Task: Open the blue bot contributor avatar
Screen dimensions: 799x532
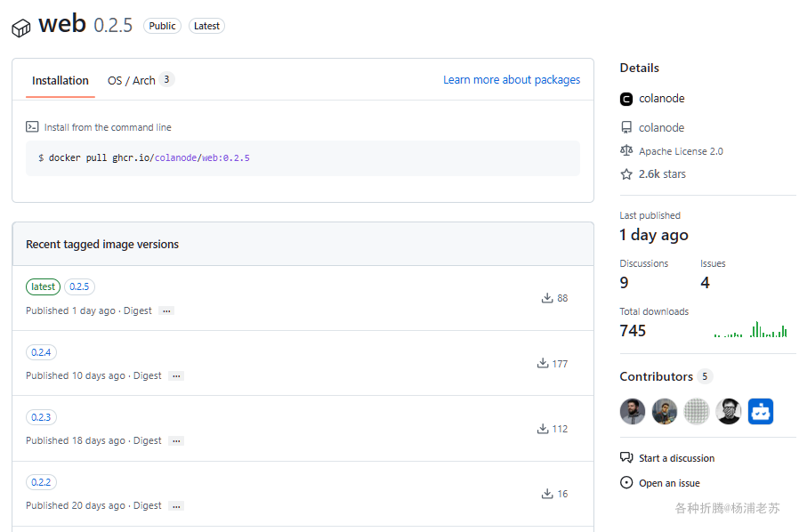Action: [x=761, y=411]
